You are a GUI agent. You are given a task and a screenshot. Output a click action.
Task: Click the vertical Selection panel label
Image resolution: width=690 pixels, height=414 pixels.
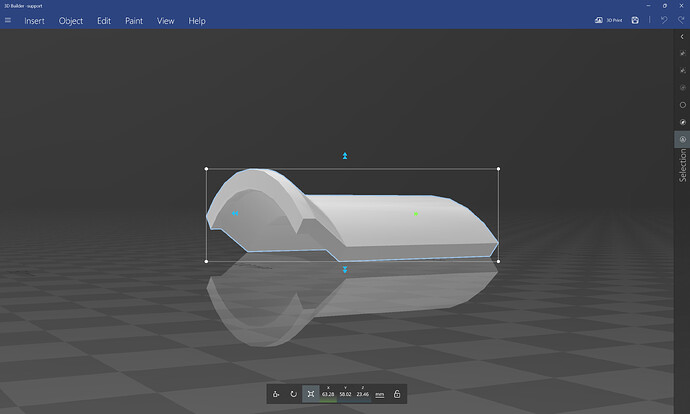tap(683, 165)
